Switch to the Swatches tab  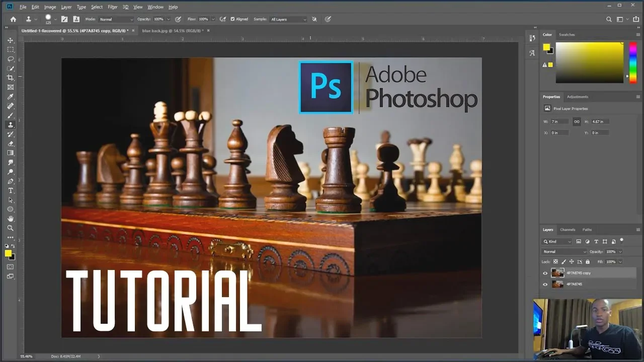[x=567, y=35]
